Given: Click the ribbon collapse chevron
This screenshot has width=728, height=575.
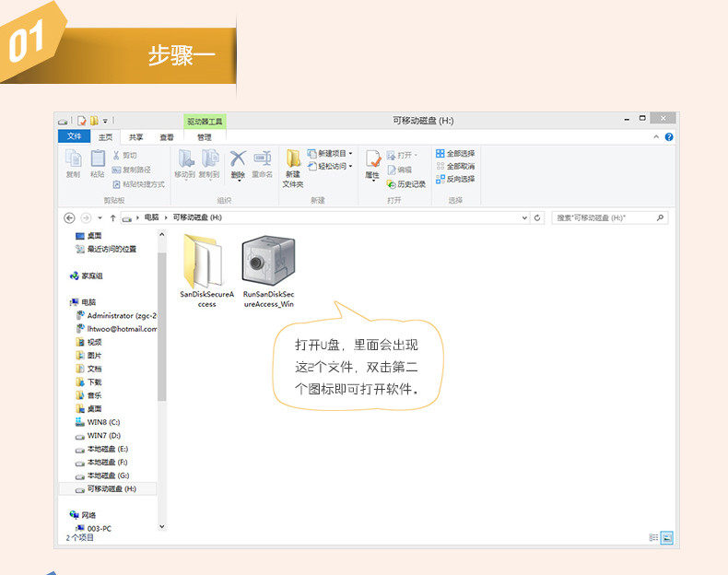Looking at the screenshot, I should 656,137.
